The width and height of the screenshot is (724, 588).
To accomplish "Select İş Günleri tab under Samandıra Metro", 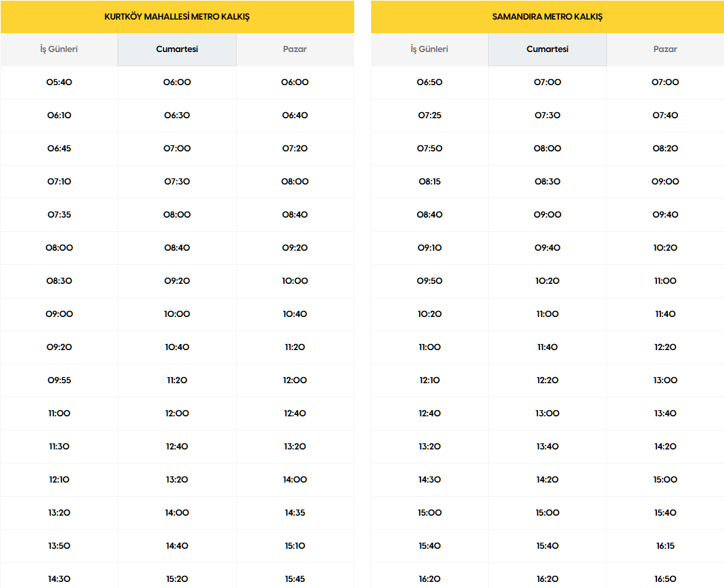I will click(429, 49).
